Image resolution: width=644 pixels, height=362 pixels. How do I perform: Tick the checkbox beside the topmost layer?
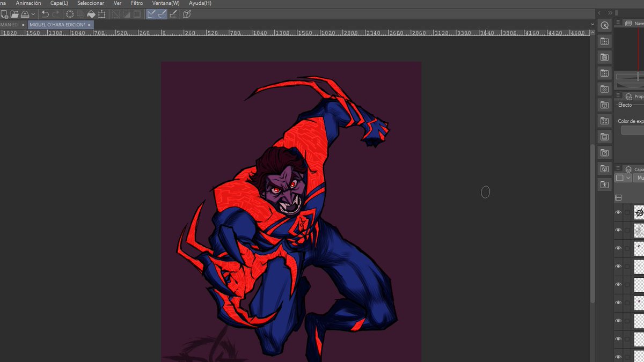click(x=627, y=212)
